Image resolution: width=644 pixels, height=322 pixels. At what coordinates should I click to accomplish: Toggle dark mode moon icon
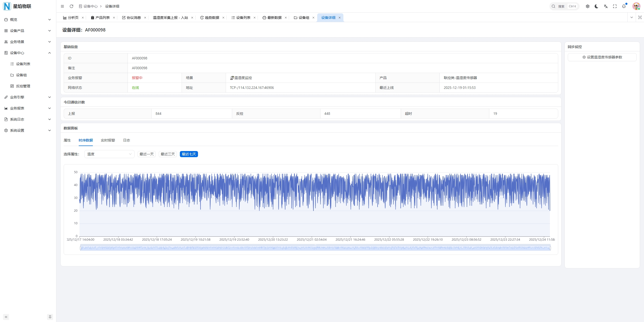click(596, 6)
